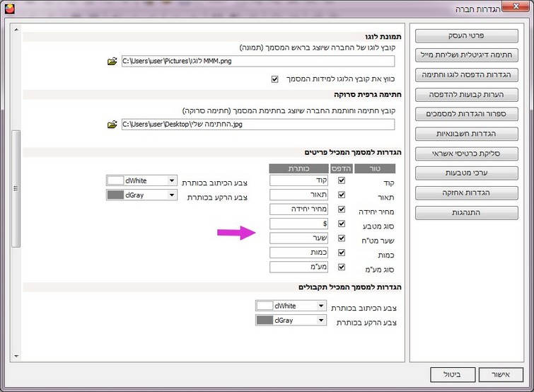The height and width of the screenshot is (392, 534).
Task: Click the logo file path input field
Action: [x=258, y=62]
